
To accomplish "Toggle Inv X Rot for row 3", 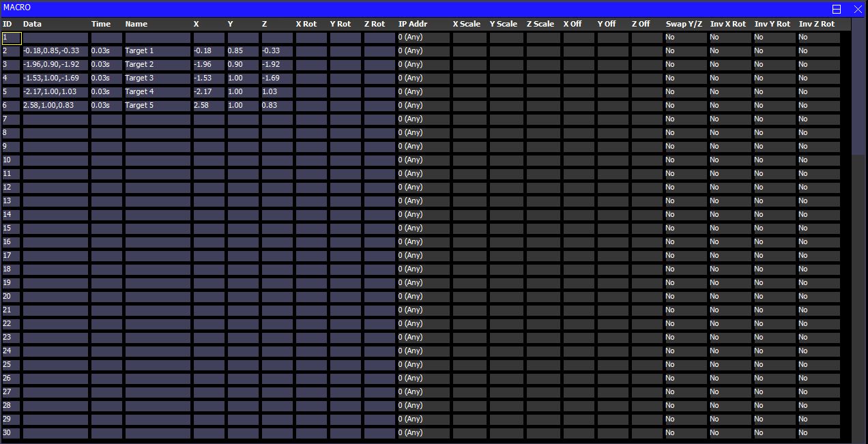I will click(729, 65).
